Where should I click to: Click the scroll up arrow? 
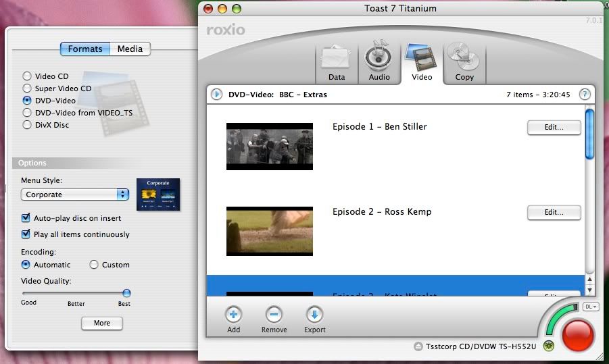(x=589, y=279)
